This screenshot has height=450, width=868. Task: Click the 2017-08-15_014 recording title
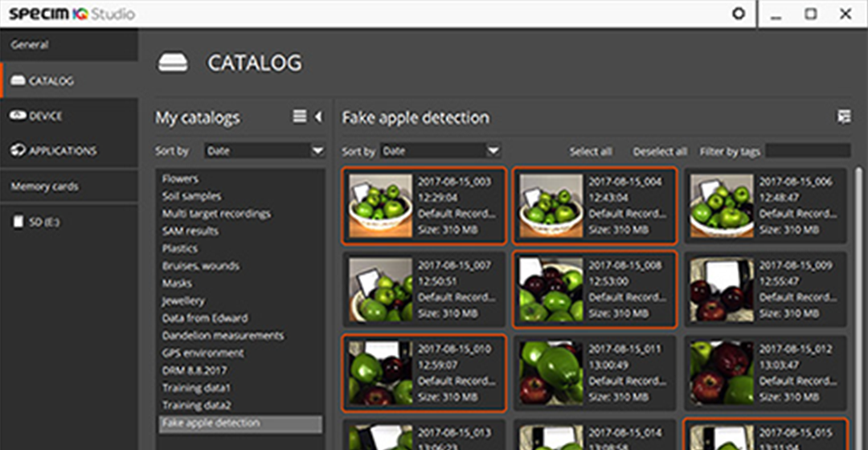click(624, 433)
